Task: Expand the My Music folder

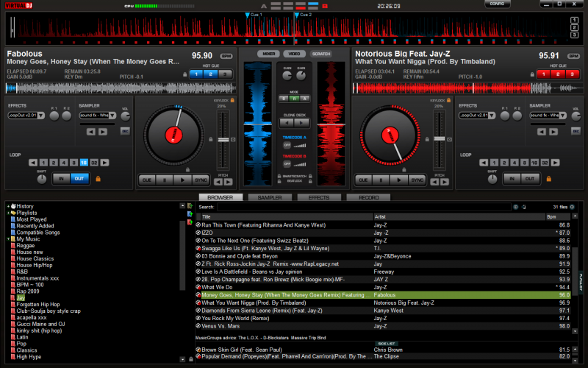Action: coord(8,238)
